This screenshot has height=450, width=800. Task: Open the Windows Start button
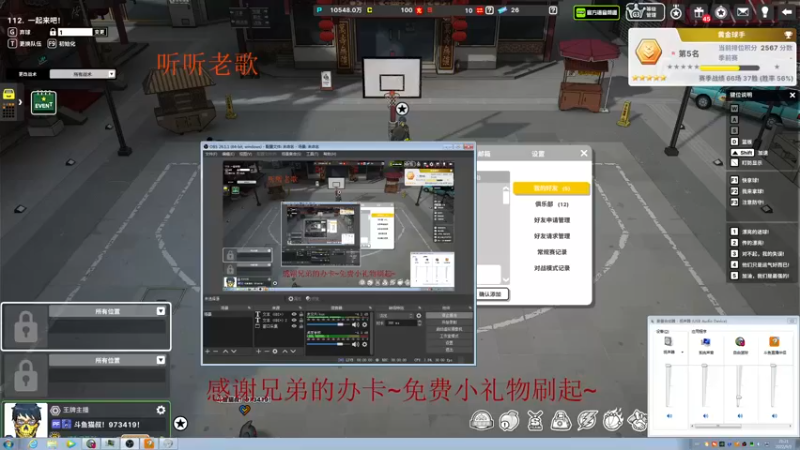pyautogui.click(x=7, y=444)
